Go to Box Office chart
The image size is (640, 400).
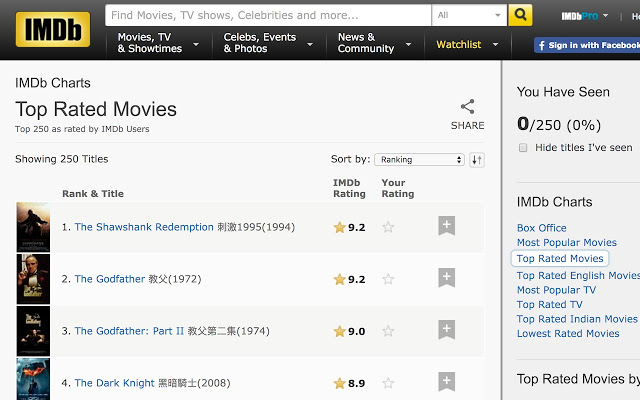tap(542, 228)
